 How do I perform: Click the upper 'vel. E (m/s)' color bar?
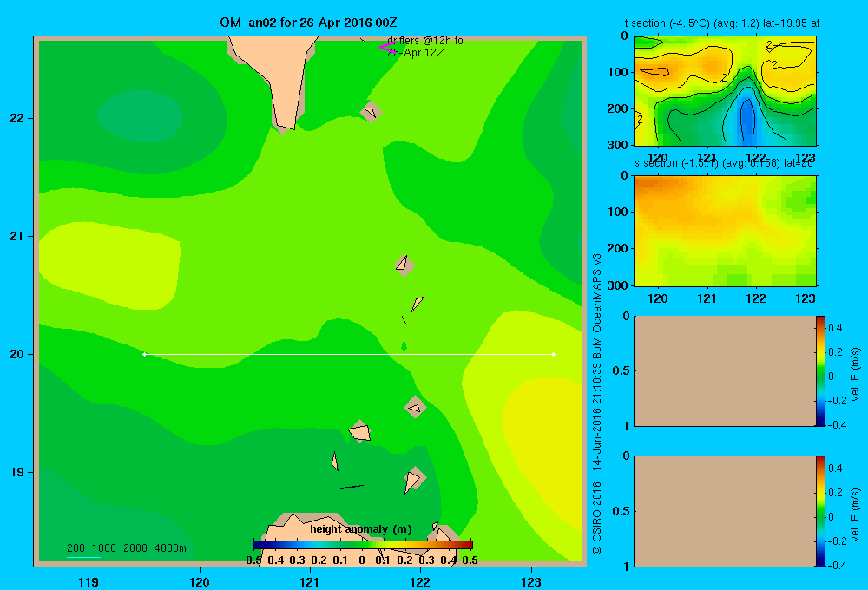click(x=820, y=371)
